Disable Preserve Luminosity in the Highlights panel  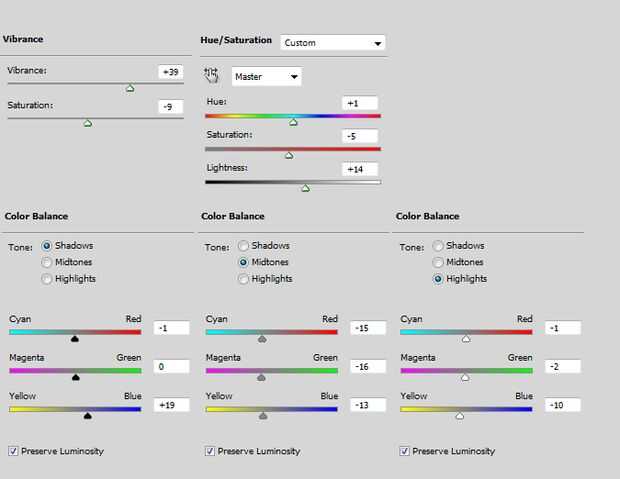coord(405,451)
